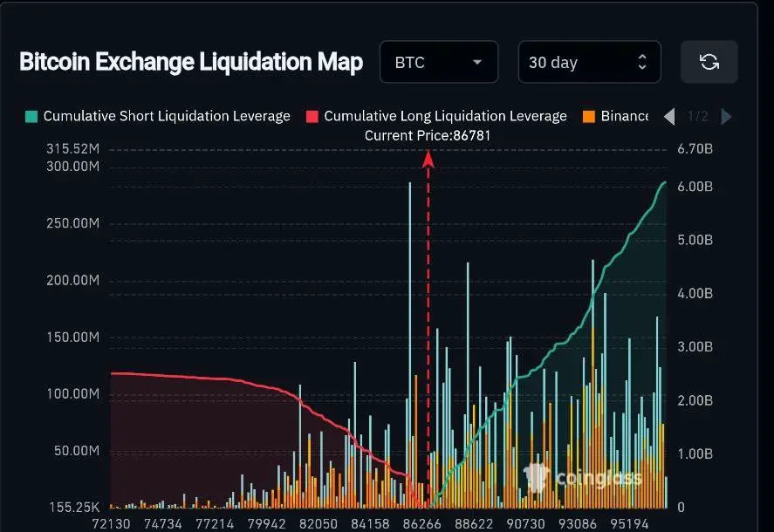
Task: Go to previous legend page arrow
Action: pyautogui.click(x=669, y=117)
